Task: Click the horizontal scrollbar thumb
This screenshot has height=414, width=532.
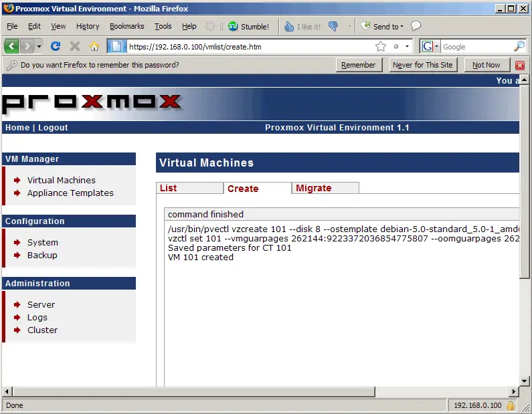Action: click(194, 392)
